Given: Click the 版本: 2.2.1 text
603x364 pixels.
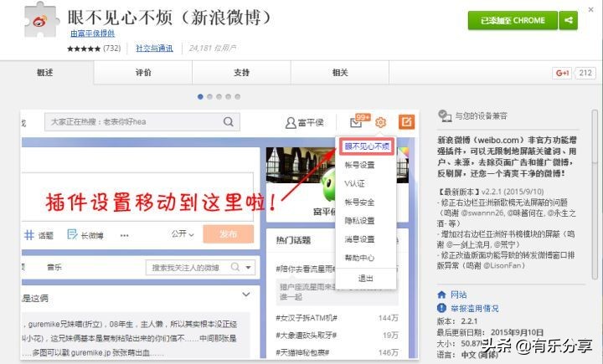Looking at the screenshot, I should [457, 321].
